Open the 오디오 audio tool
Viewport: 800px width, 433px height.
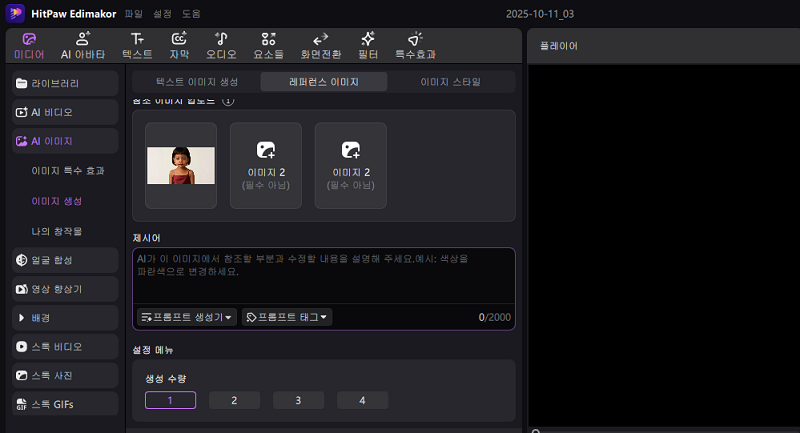pyautogui.click(x=221, y=45)
